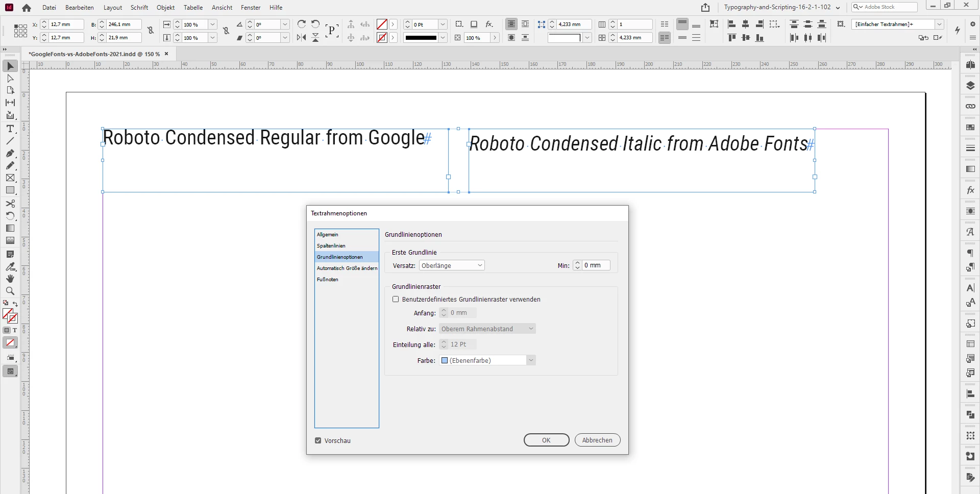Viewport: 980px width, 494px height.
Task: Select the Rectangle Frame tool
Action: pyautogui.click(x=10, y=178)
